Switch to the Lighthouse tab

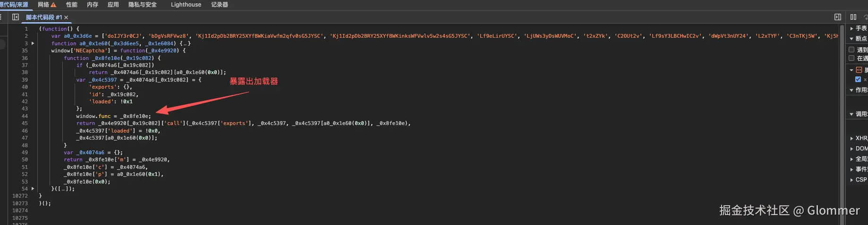pos(186,5)
